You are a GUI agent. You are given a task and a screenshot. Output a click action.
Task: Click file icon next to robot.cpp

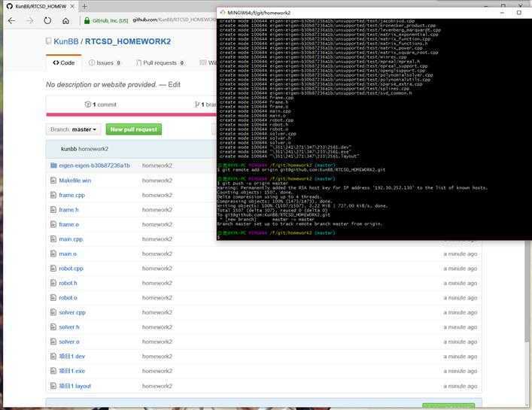tap(53, 269)
